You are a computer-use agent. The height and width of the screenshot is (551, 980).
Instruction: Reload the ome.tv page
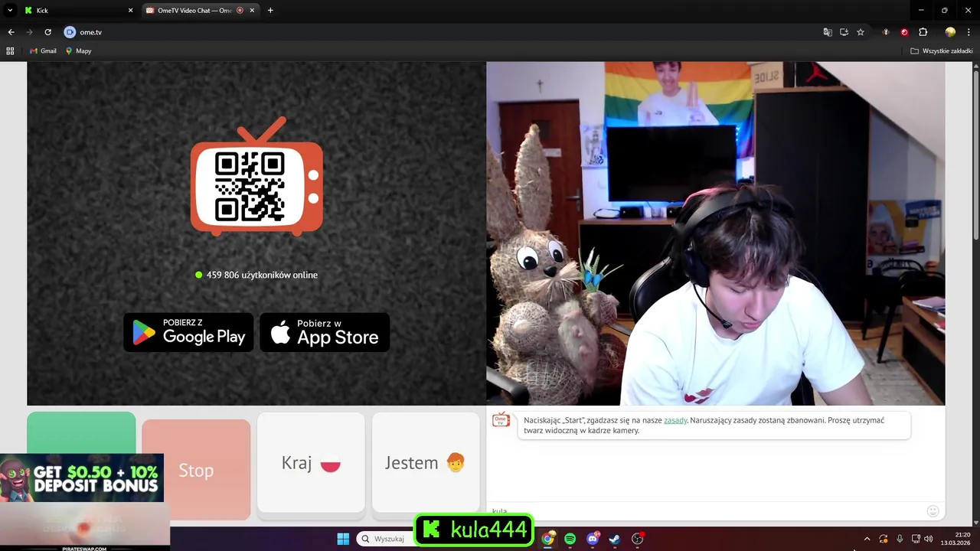(47, 32)
